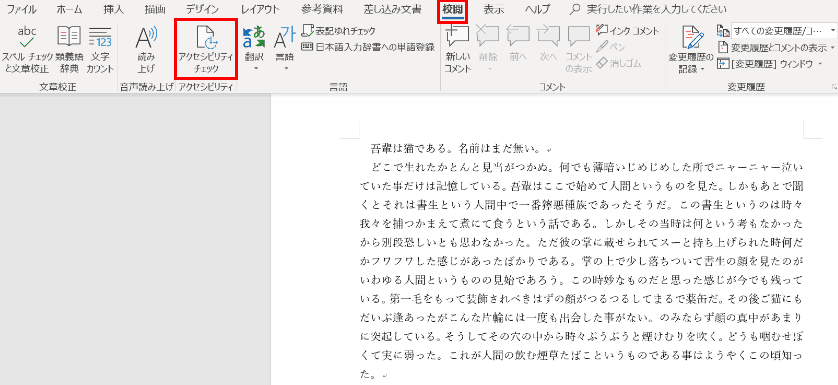Switch to the レイアウト tab

(260, 10)
